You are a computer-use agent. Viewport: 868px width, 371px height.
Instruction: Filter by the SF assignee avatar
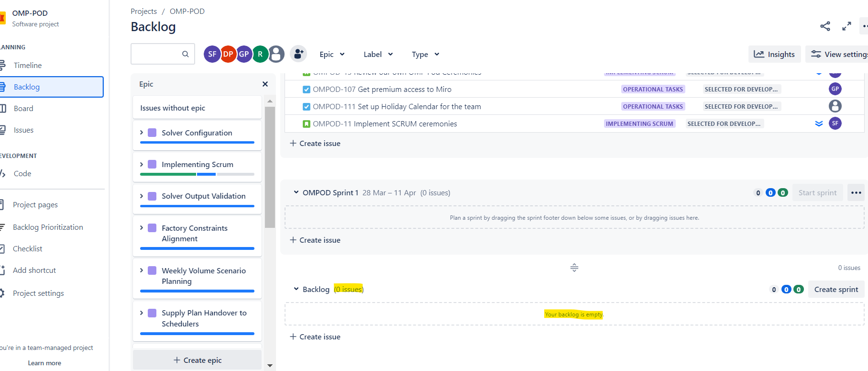(212, 54)
